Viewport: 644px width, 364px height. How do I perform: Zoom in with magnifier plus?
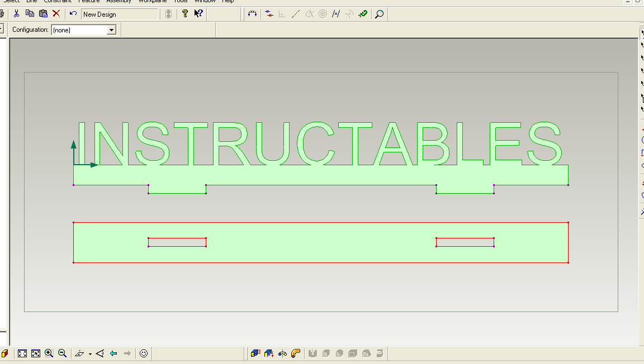pyautogui.click(x=49, y=353)
